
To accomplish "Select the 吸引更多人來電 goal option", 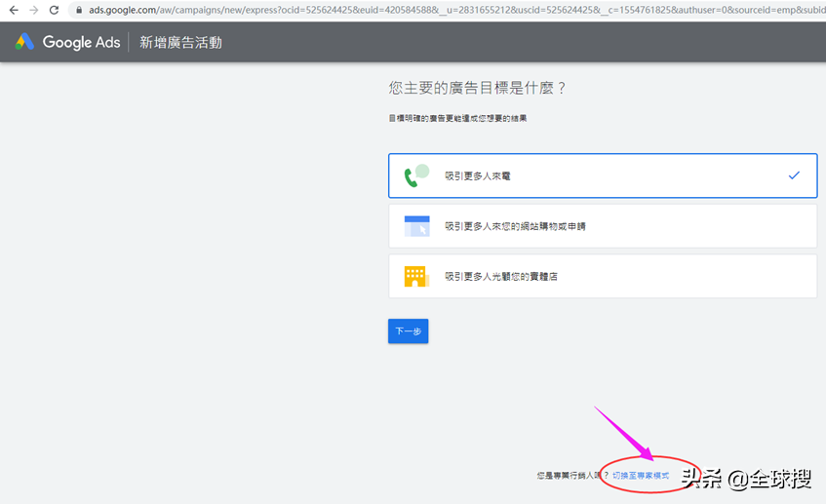I will [x=603, y=175].
